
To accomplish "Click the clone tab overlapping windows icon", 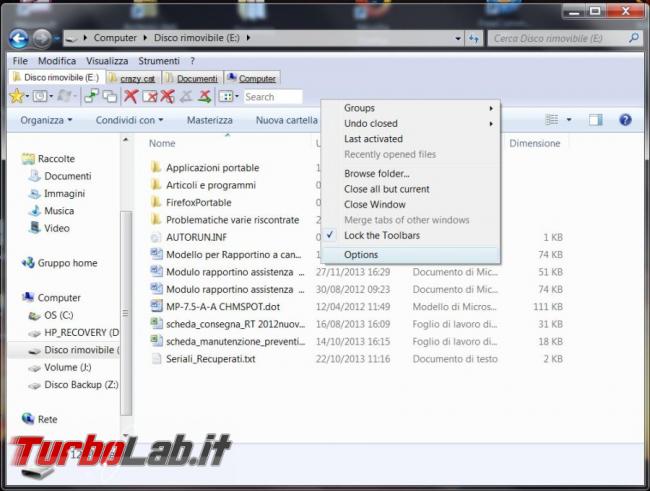I will click(x=109, y=97).
